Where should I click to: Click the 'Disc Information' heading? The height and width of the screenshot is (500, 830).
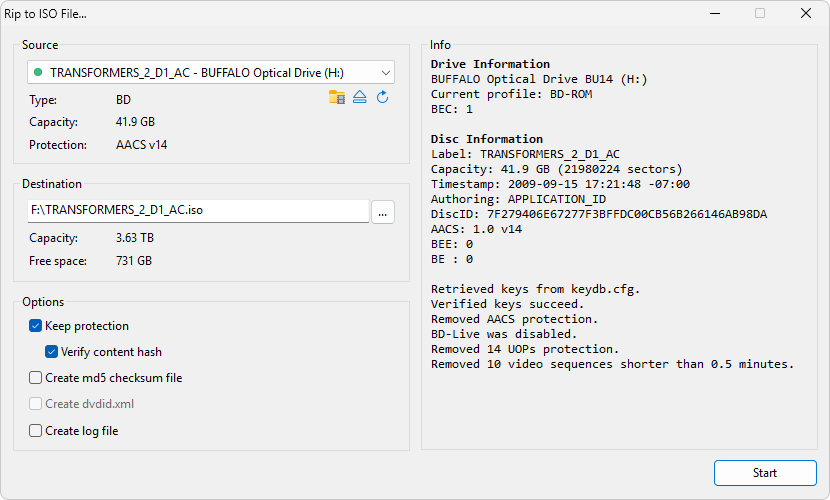pos(487,139)
